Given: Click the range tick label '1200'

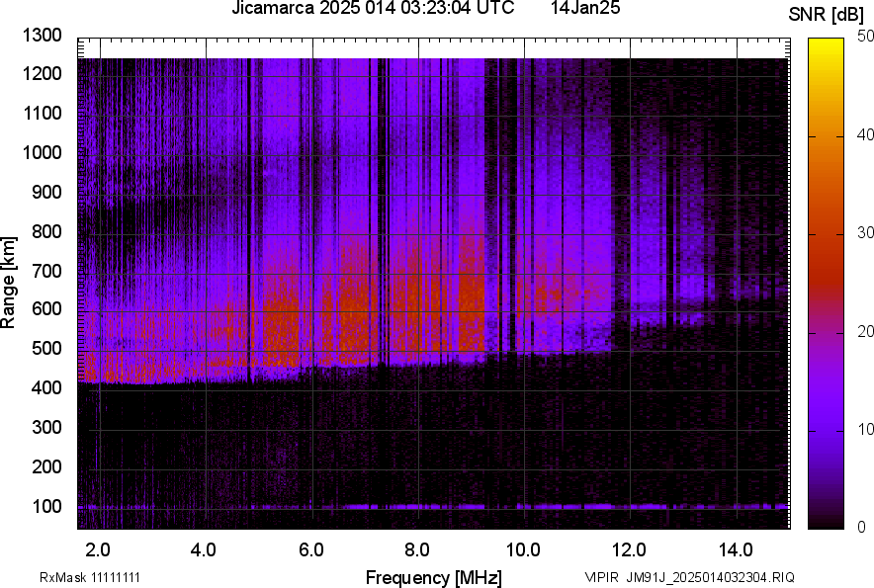Looking at the screenshot, I should (x=42, y=73).
